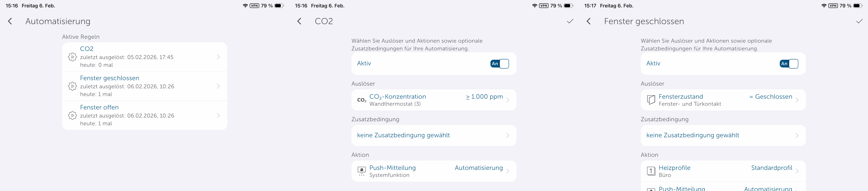Click the Fensterzustand window contact icon
The height and width of the screenshot is (191, 868).
point(651,100)
